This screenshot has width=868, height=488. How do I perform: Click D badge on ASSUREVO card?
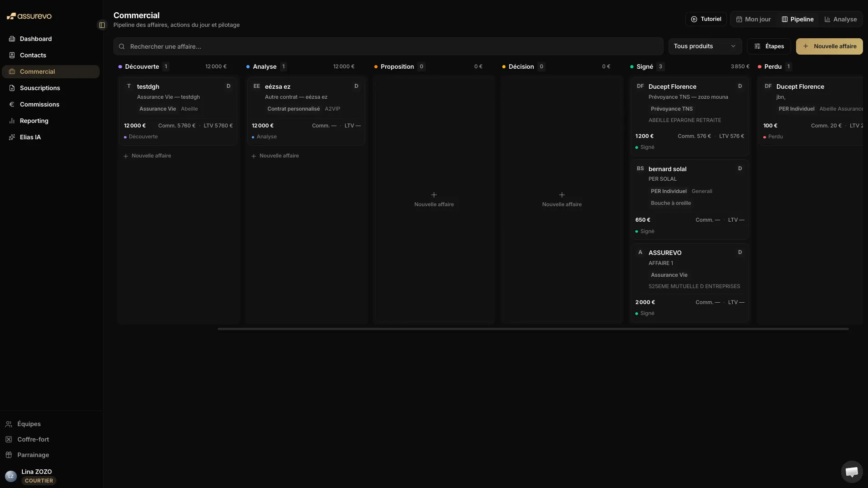(x=740, y=252)
